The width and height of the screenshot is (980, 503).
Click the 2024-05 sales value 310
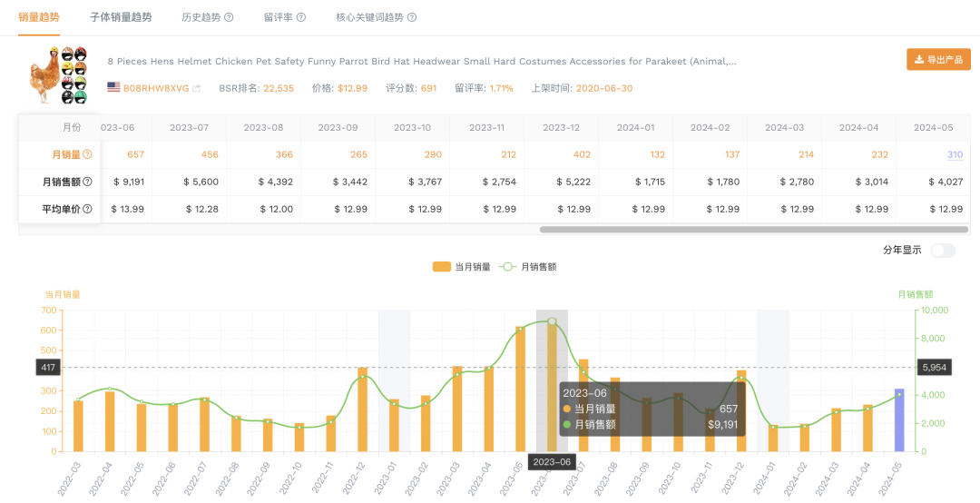point(955,154)
